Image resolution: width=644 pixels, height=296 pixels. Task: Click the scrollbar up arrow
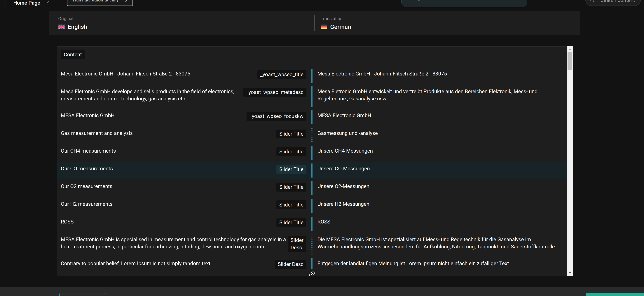coord(570,49)
